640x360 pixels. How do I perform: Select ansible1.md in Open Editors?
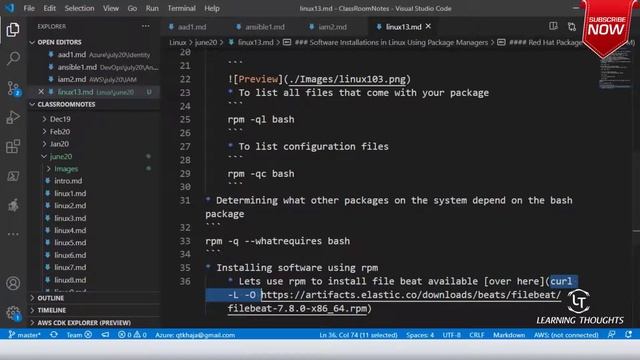[x=77, y=67]
